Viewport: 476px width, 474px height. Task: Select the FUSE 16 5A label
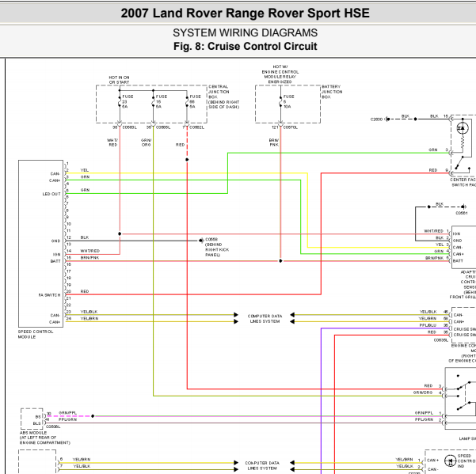point(162,101)
